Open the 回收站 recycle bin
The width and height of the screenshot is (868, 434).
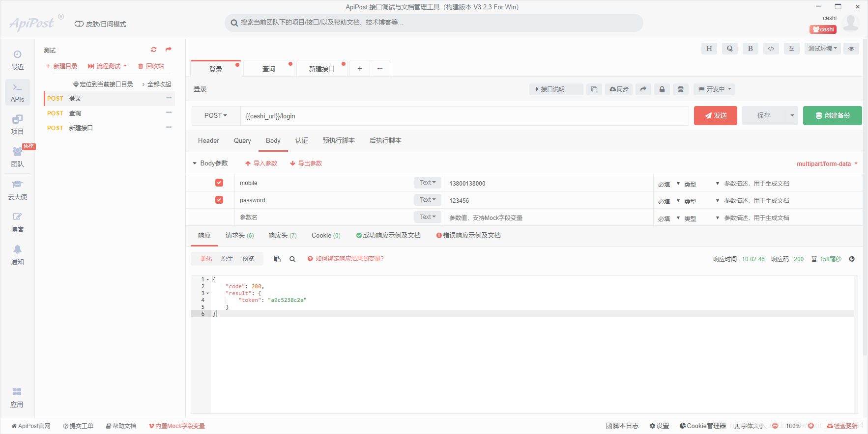click(151, 66)
